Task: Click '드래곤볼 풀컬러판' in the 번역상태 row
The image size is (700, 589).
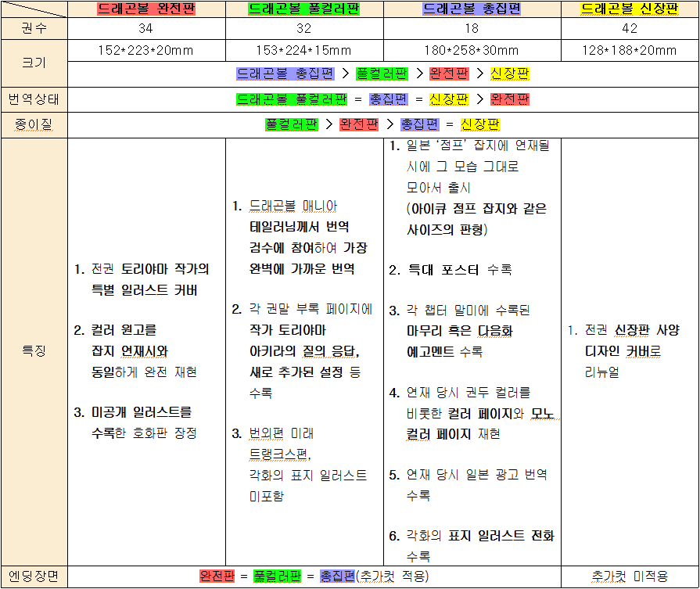Action: point(292,99)
